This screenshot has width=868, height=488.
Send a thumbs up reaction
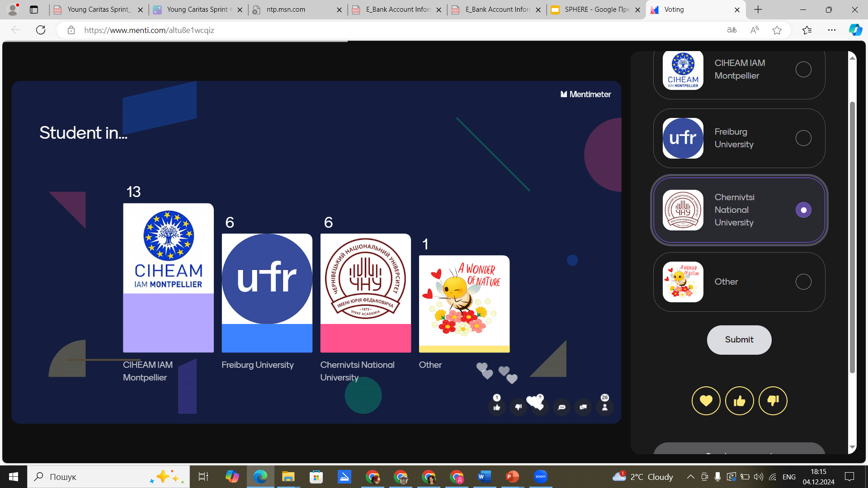click(739, 401)
